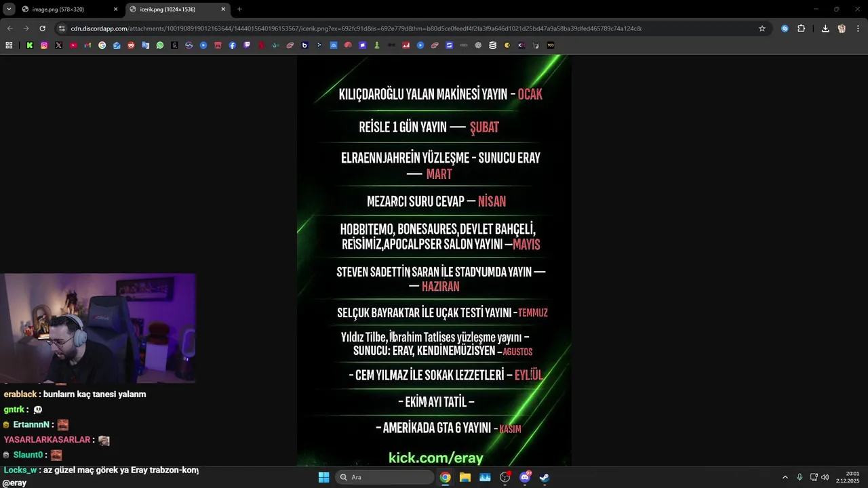Reload the current page

pos(42,28)
